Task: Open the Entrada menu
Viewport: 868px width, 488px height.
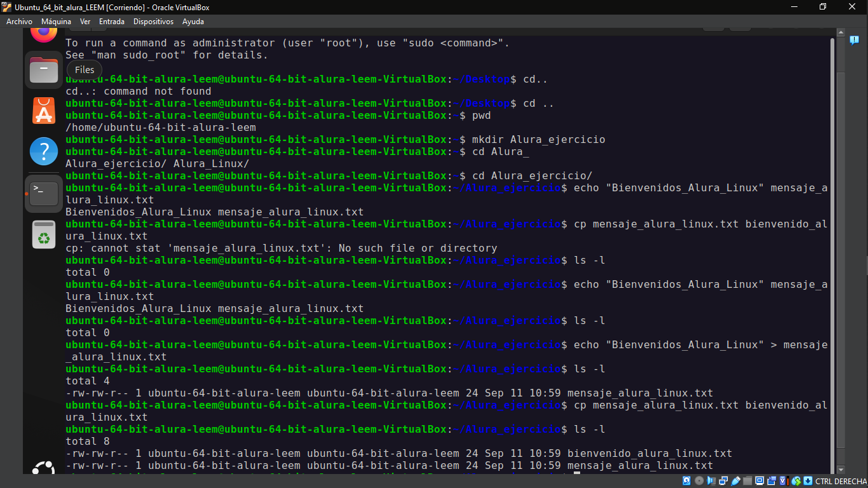Action: 112,21
